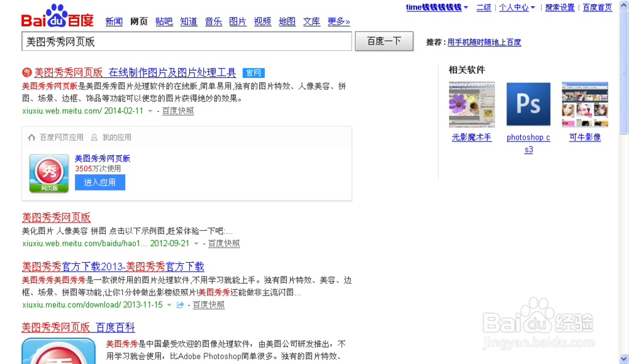629x364 pixels.
Task: Open the 二级 link
Action: 484,7
